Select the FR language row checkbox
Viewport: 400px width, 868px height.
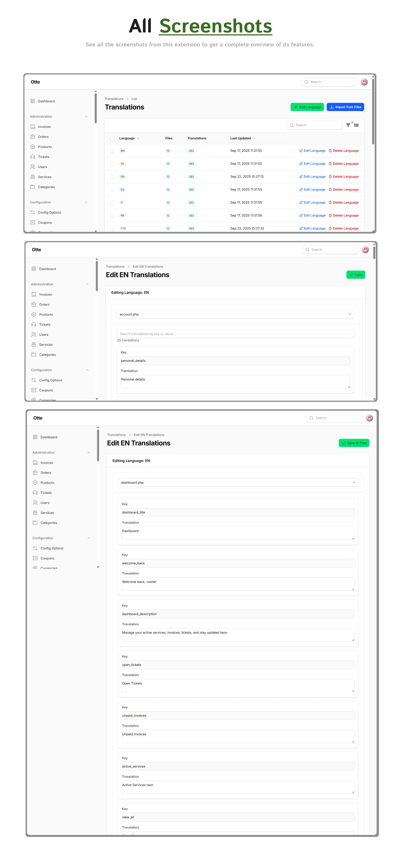pyautogui.click(x=112, y=216)
